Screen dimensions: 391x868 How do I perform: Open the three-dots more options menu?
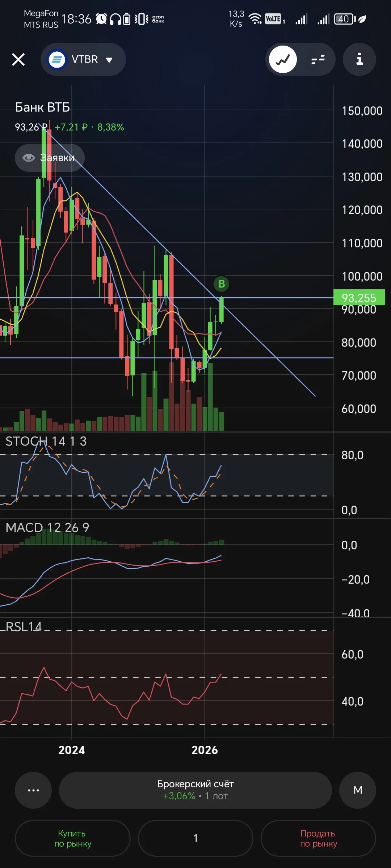click(x=33, y=790)
